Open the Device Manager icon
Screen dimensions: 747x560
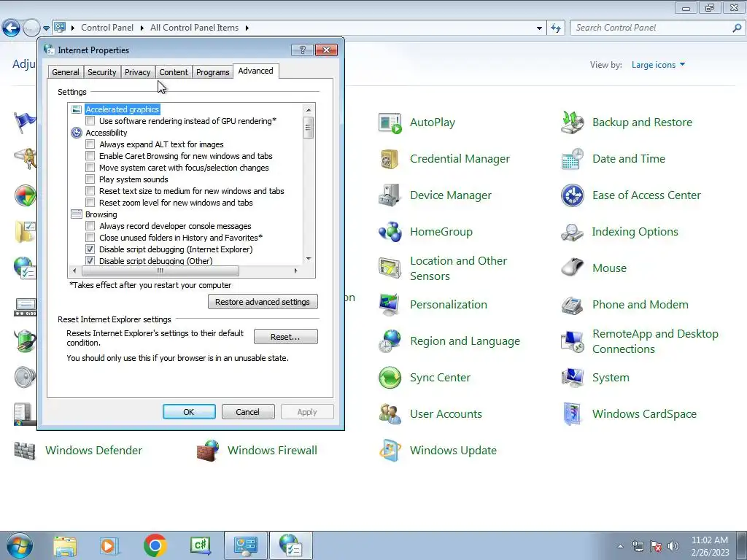click(390, 195)
